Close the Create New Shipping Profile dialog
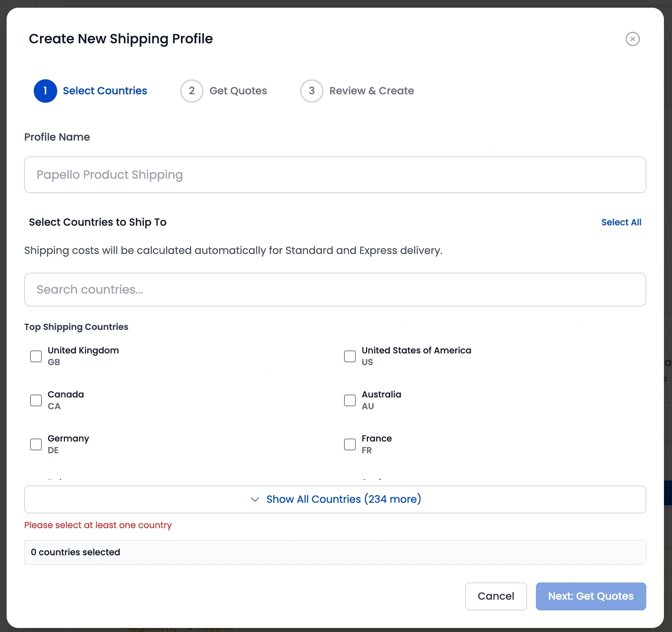Image resolution: width=672 pixels, height=632 pixels. [632, 39]
